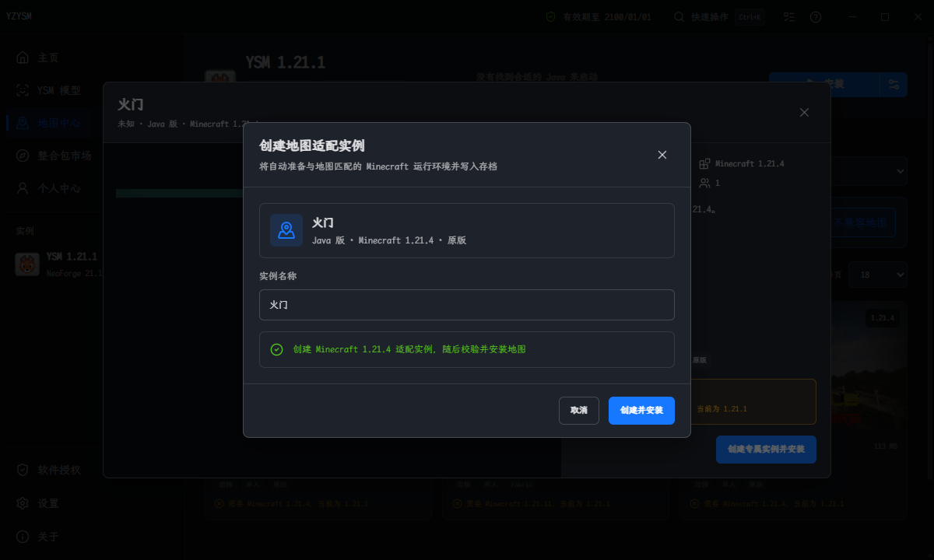Close the 创建地图适配实例 dialog
Viewport: 934px width, 560px height.
[662, 155]
